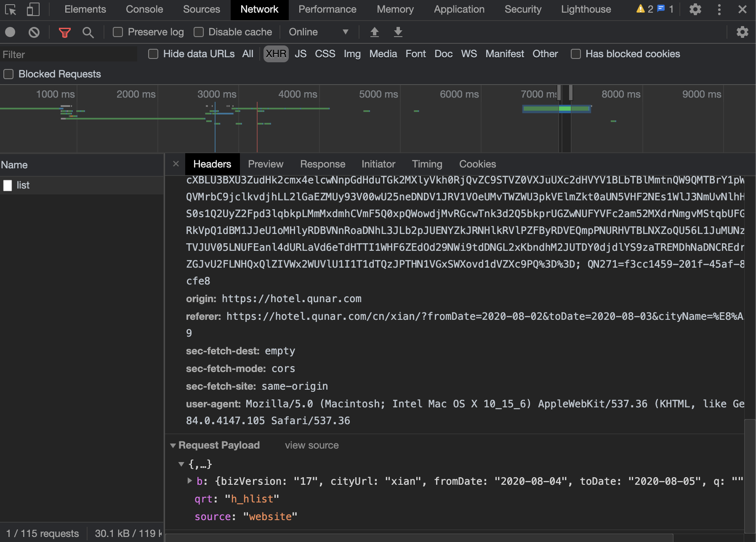Check Has blocked cookies

[x=575, y=54]
